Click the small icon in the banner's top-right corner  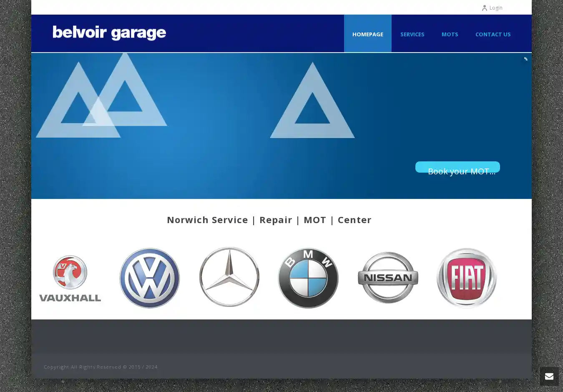[x=525, y=59]
